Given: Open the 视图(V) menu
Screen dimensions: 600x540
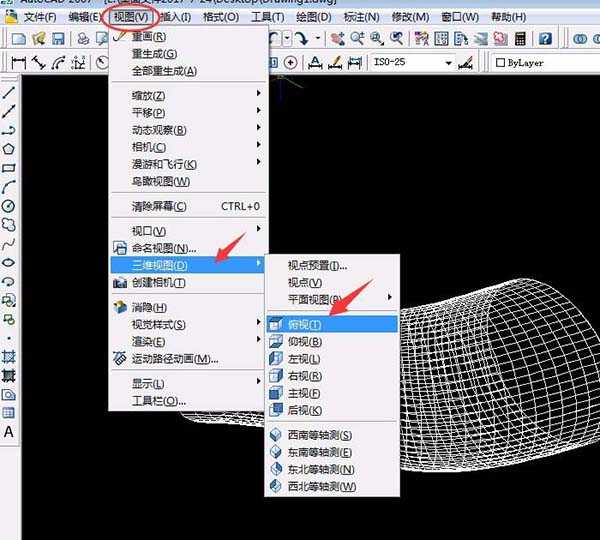Looking at the screenshot, I should click(x=131, y=17).
